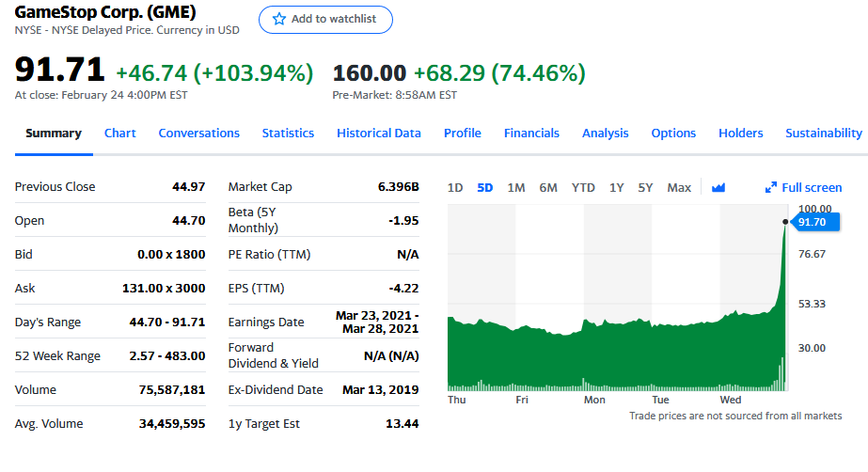
Task: View the Historical Data tab
Action: click(379, 134)
